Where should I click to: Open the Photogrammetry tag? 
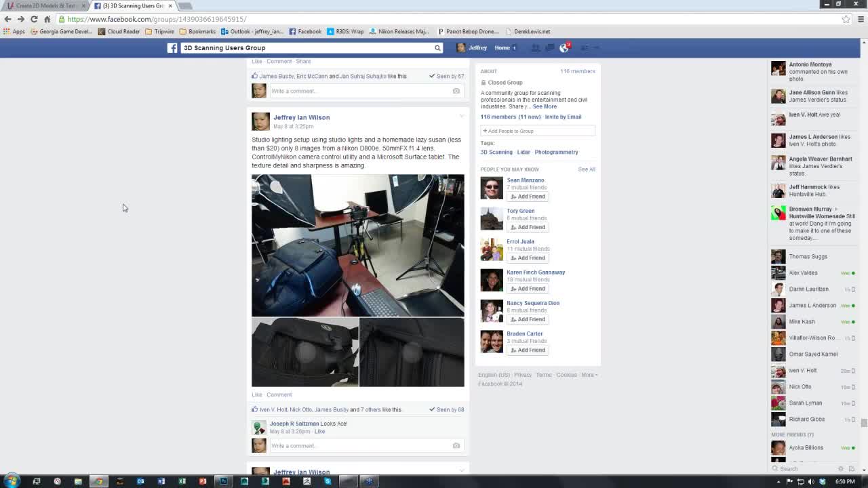[556, 152]
